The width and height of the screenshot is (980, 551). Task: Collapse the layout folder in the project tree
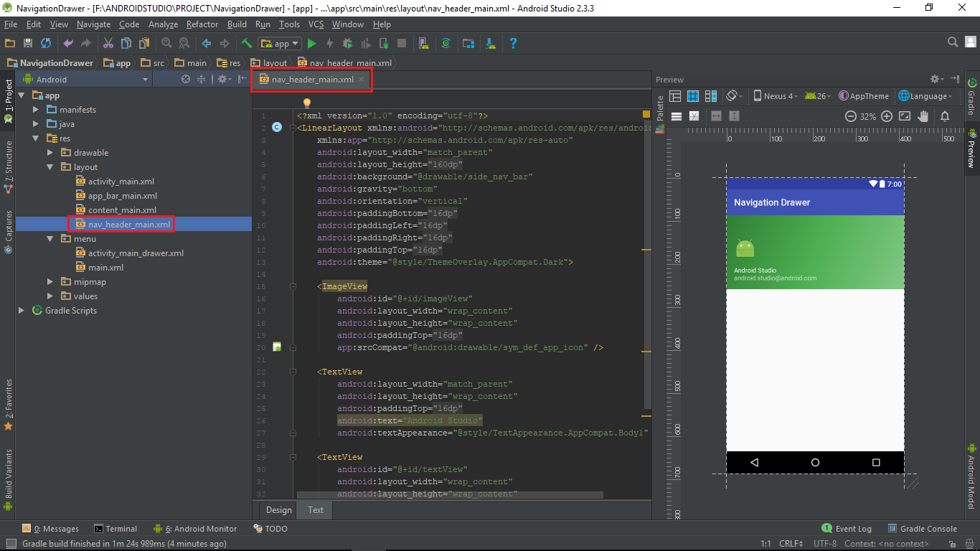(x=50, y=166)
